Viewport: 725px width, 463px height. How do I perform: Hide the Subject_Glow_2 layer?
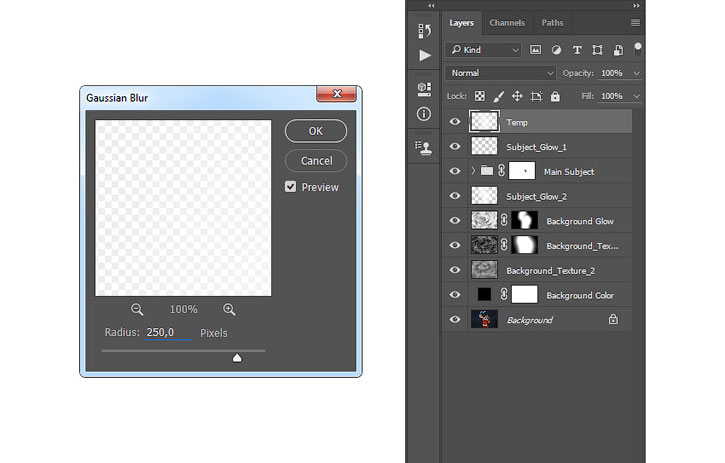click(455, 196)
